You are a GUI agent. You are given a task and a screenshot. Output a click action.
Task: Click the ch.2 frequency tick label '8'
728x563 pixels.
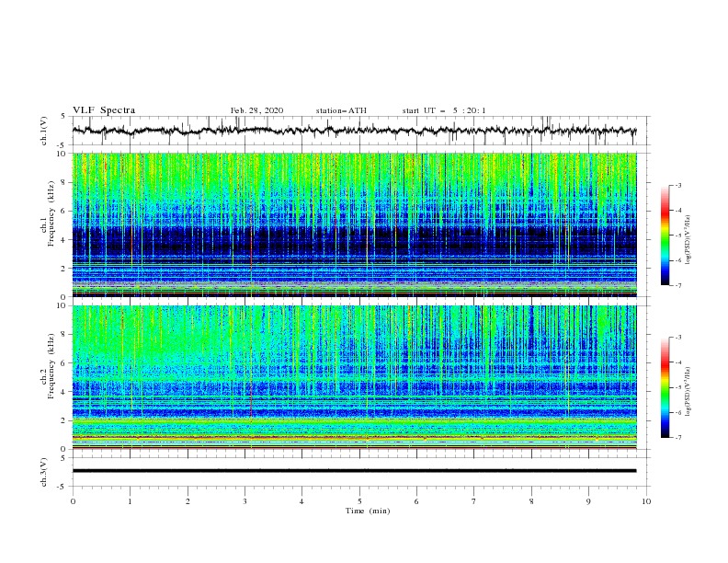click(64, 335)
